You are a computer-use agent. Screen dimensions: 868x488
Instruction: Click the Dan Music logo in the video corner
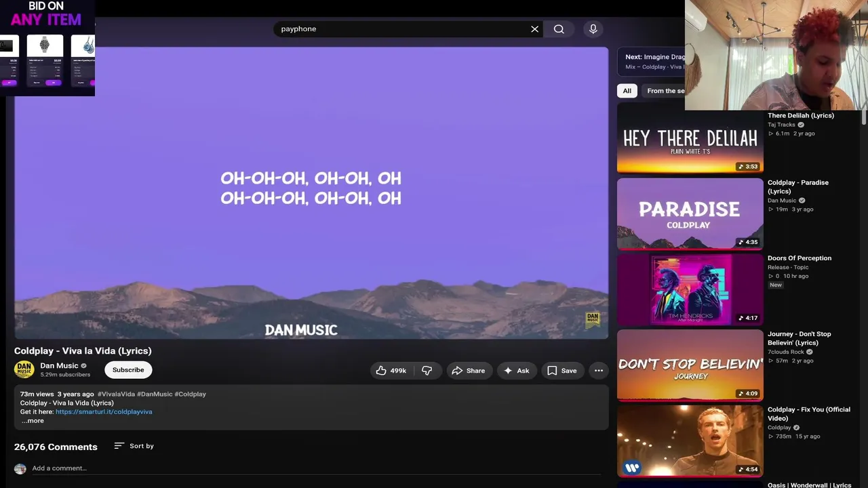tap(593, 319)
